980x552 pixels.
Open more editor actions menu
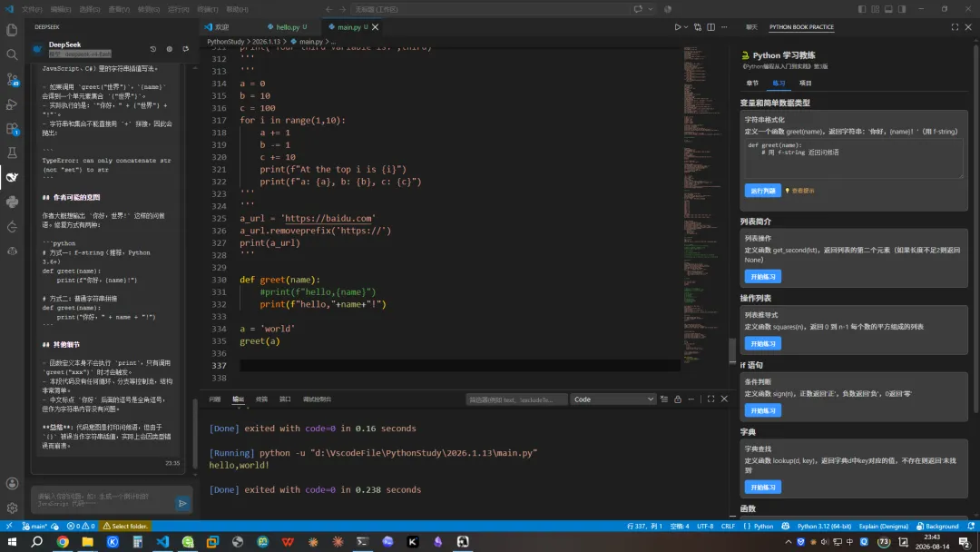point(724,27)
